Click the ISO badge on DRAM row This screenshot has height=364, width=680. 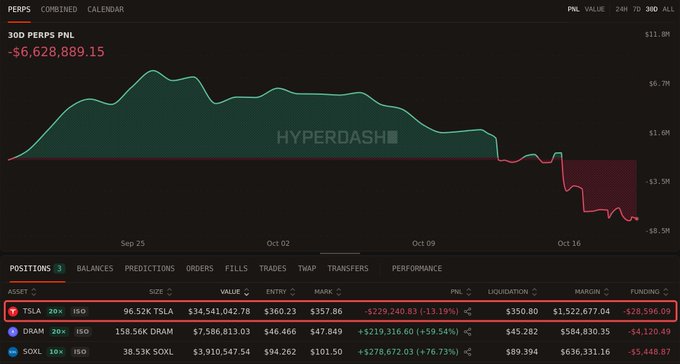[x=82, y=332]
